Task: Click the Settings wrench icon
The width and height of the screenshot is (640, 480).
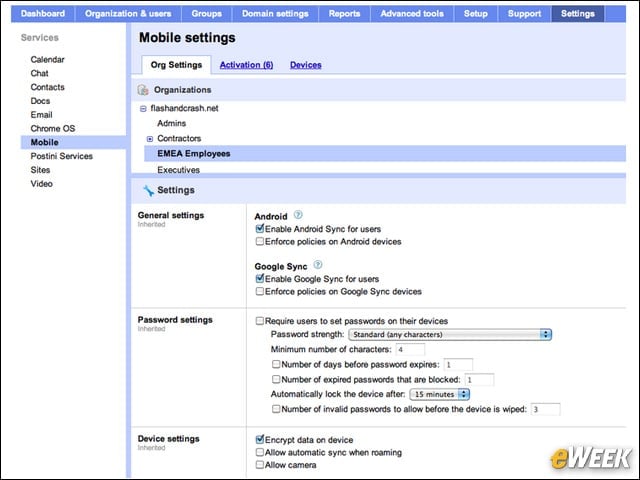Action: pos(148,190)
